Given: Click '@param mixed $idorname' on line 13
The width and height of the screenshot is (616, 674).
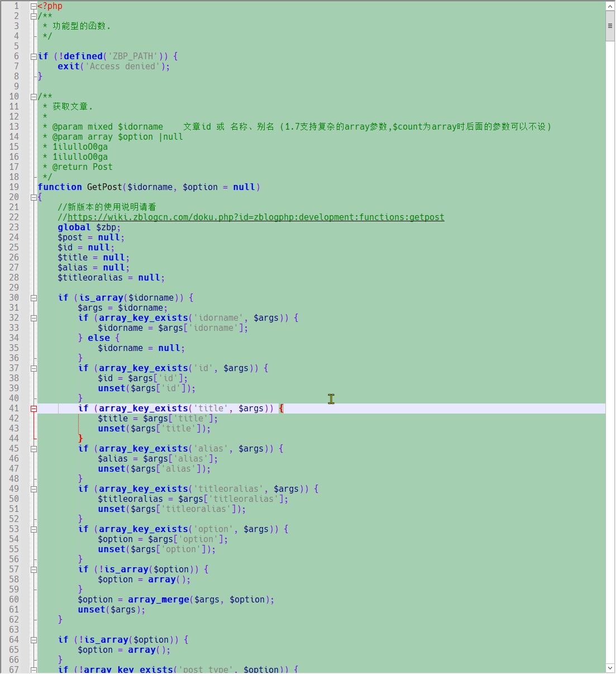Looking at the screenshot, I should 108,127.
